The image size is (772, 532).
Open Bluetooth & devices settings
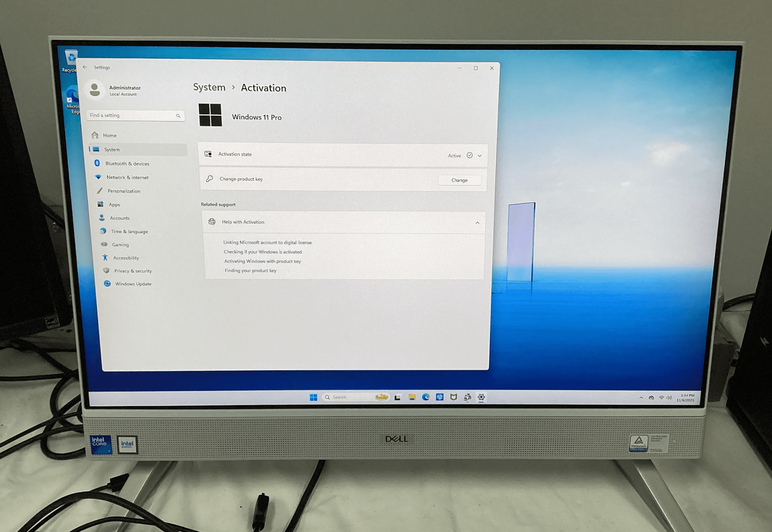coord(127,163)
